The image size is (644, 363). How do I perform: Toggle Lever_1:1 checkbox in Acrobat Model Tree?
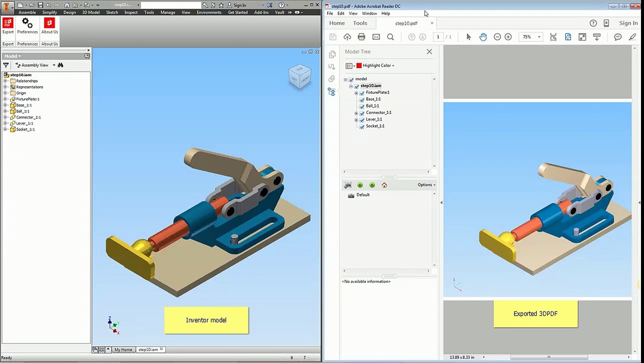pos(362,119)
